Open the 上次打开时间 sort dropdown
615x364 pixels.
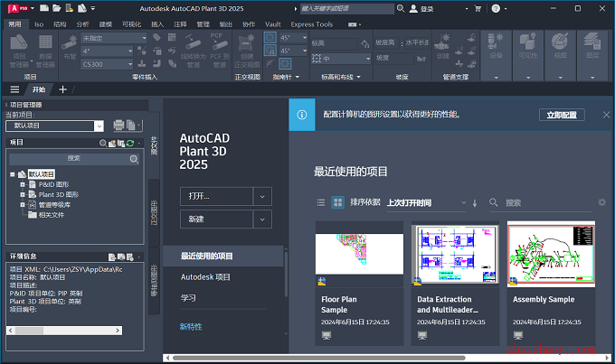[426, 203]
